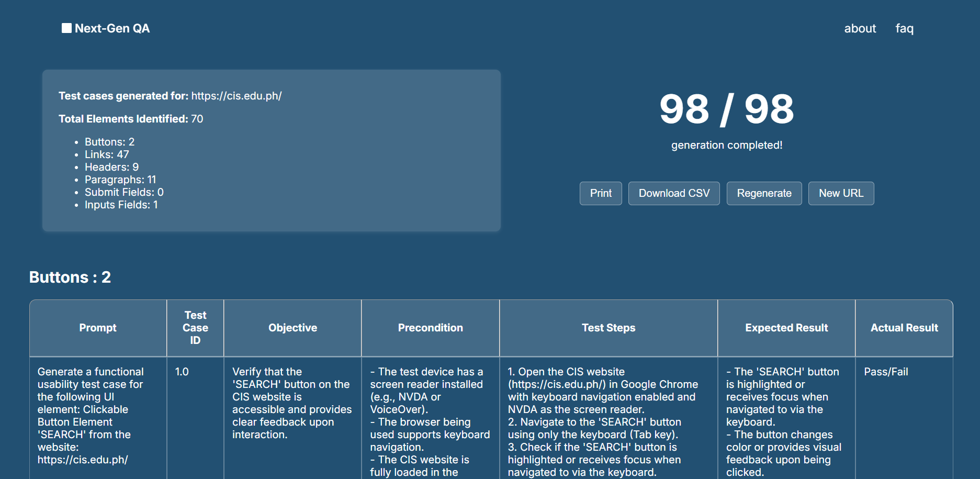Start over with the New URL button

pos(840,193)
